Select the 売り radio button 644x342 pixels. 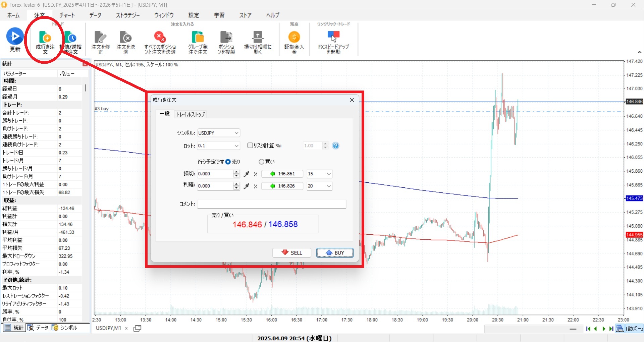(x=228, y=162)
